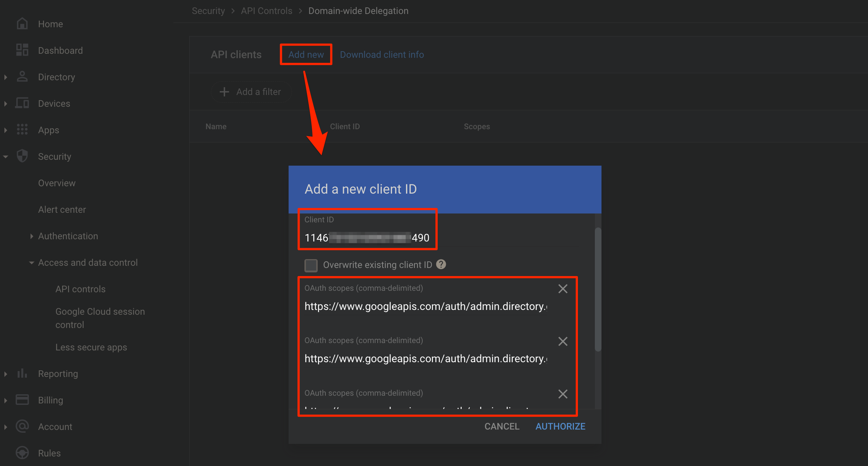Expand the Account section arrow

pos(6,427)
